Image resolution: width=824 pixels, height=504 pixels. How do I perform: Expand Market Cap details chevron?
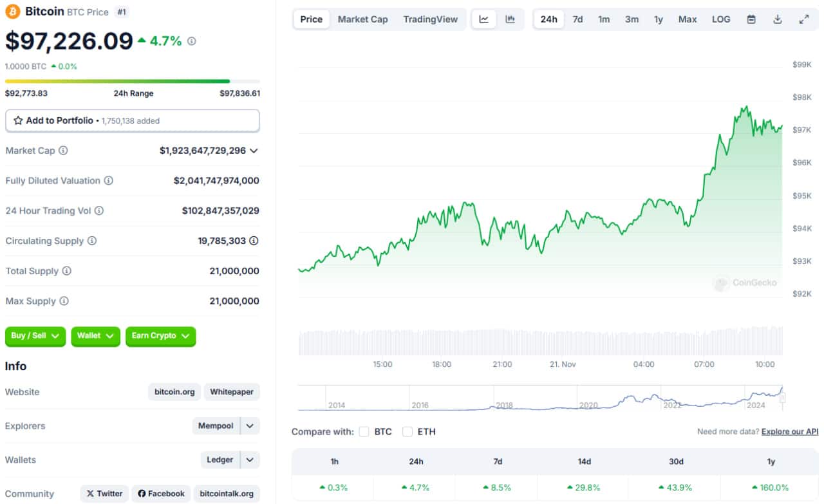pyautogui.click(x=254, y=151)
